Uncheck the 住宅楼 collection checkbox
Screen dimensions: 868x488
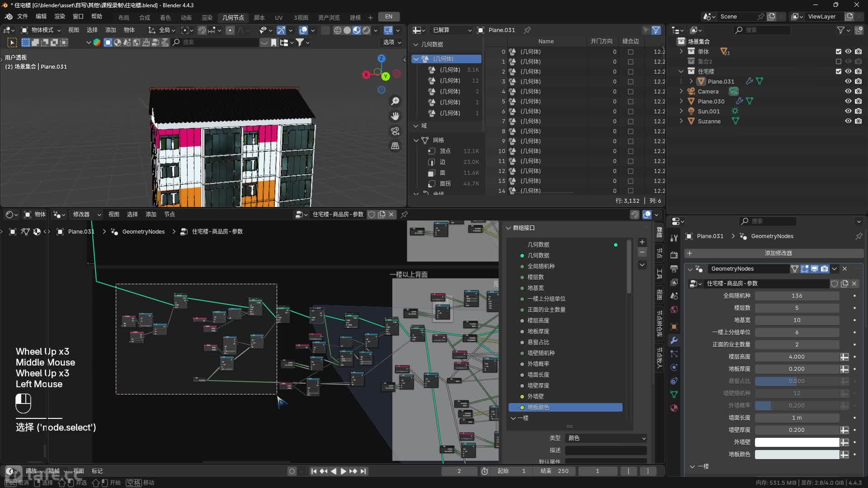coord(838,71)
